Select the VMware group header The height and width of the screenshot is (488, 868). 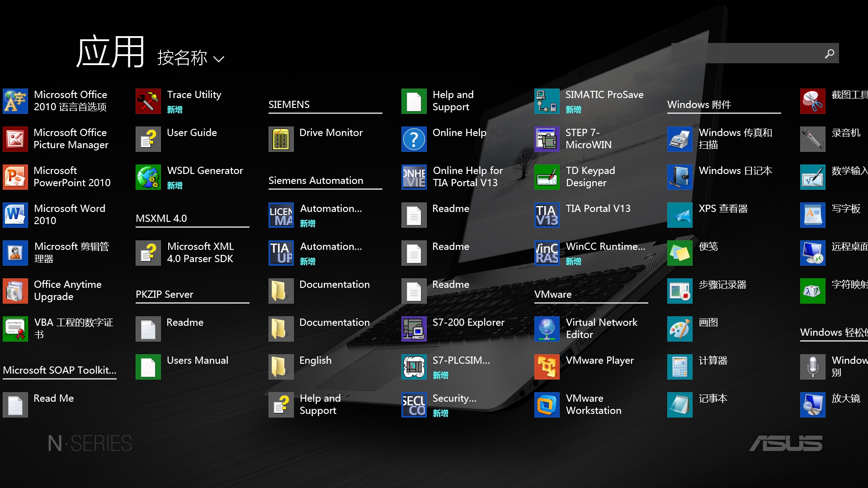pyautogui.click(x=553, y=295)
